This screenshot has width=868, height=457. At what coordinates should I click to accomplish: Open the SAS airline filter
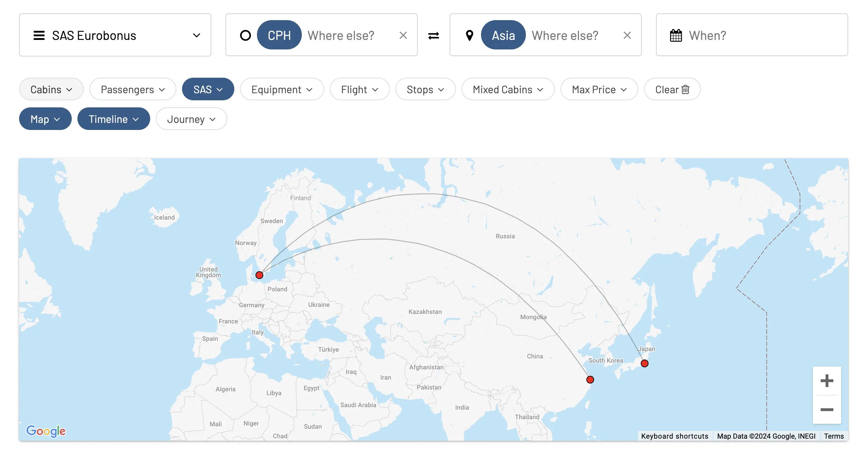(x=208, y=89)
